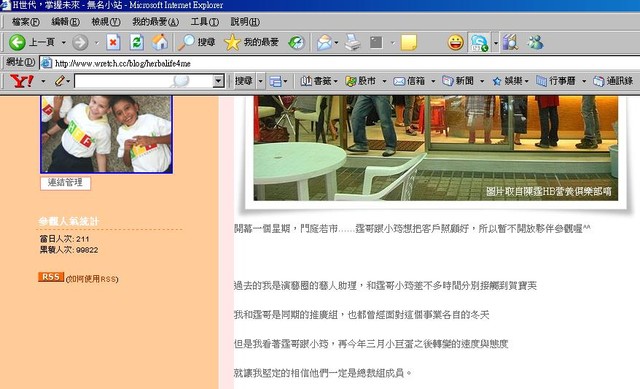This screenshot has width=640, height=389.
Task: Expand the Yahoo Y! logo dropdown arrow
Action: pyautogui.click(x=43, y=81)
